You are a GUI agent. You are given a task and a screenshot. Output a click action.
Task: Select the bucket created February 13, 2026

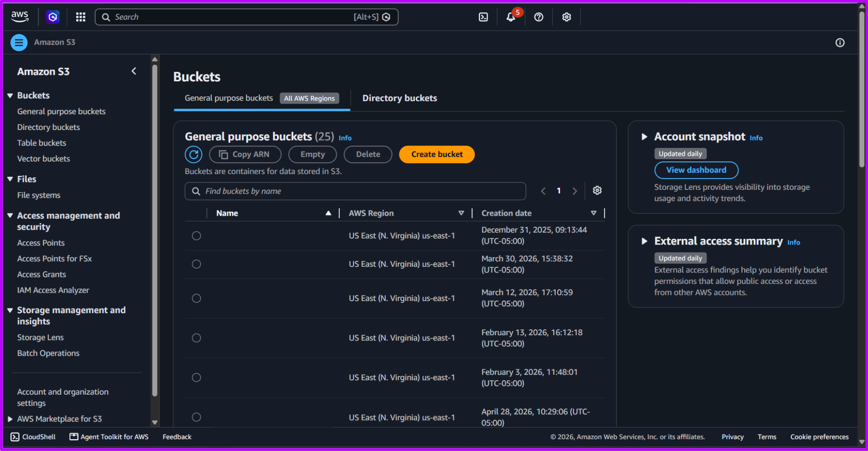(x=197, y=338)
